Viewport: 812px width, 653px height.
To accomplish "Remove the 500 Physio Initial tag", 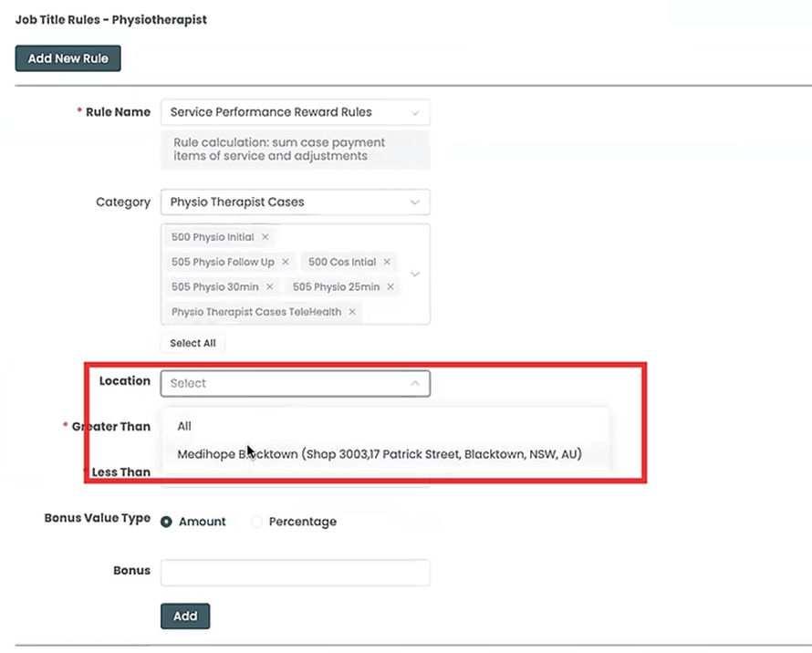I will pyautogui.click(x=265, y=237).
